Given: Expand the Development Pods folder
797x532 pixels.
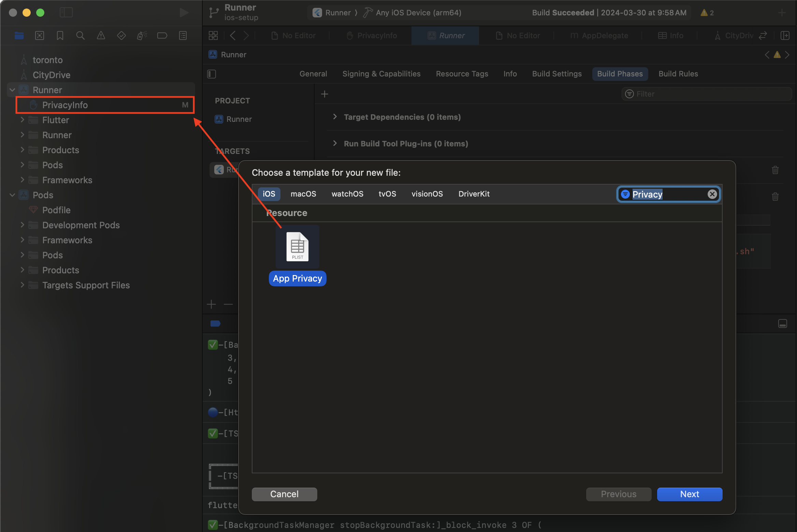Looking at the screenshot, I should coord(22,225).
